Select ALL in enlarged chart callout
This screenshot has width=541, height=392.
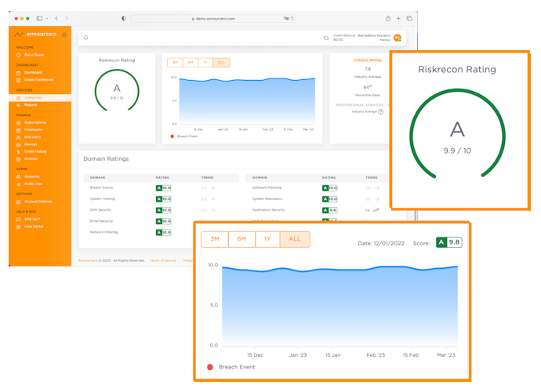pos(295,239)
